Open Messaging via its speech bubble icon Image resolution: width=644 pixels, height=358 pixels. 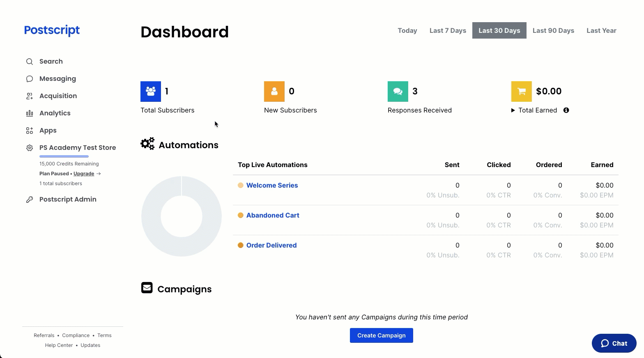coord(30,79)
